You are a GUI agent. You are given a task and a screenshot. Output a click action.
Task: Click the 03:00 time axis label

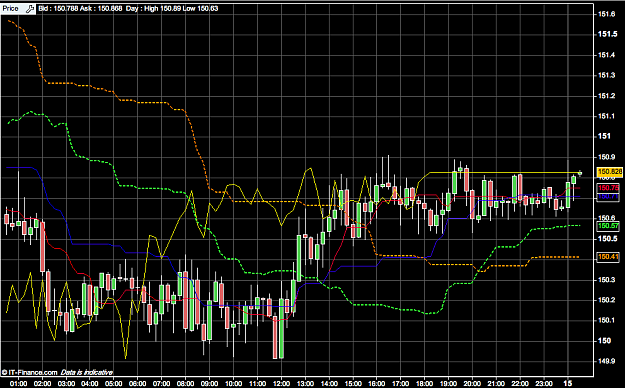tap(66, 384)
